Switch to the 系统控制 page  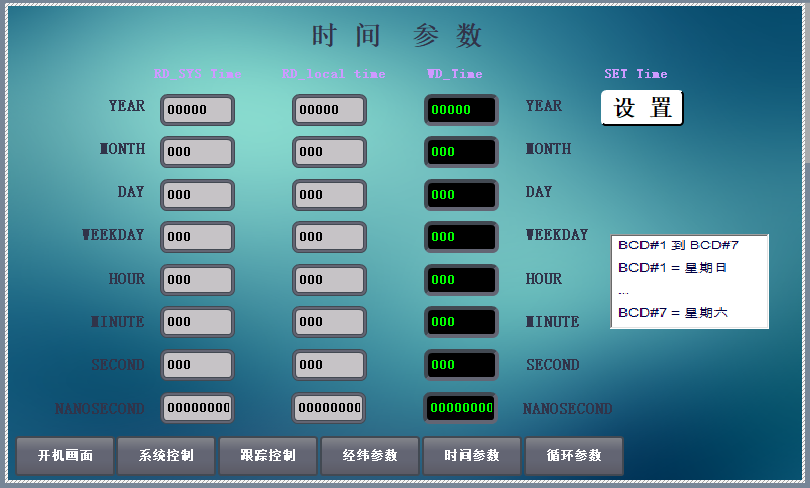tap(166, 456)
